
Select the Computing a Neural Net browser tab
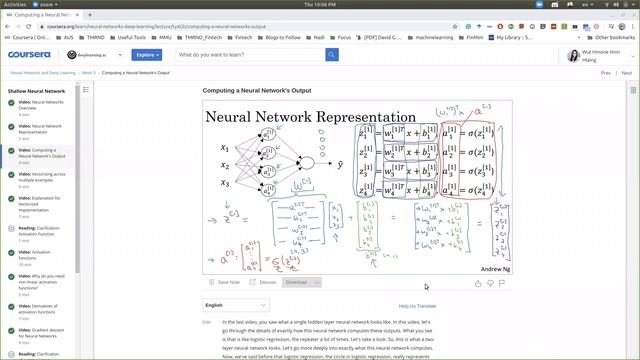(x=42, y=15)
